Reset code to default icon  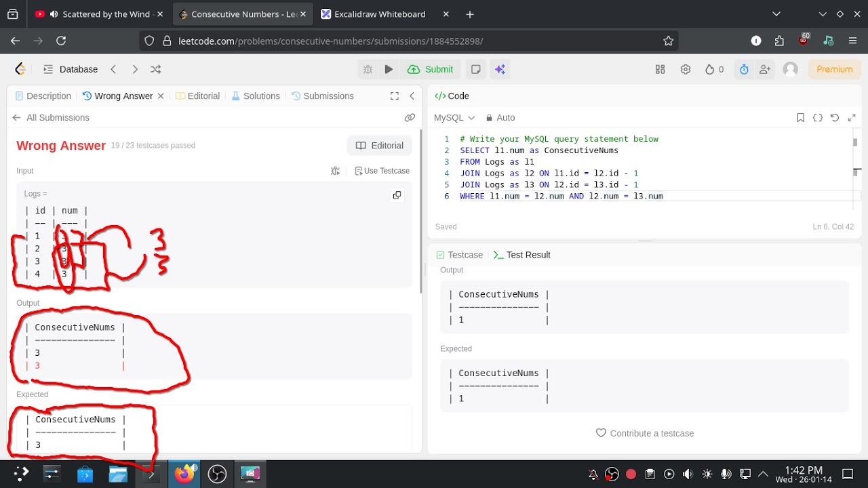tap(835, 117)
